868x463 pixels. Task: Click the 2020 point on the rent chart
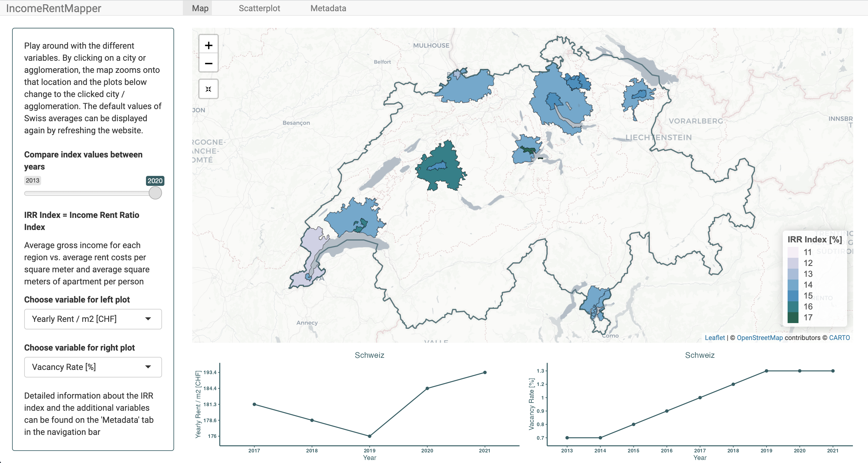coord(427,388)
